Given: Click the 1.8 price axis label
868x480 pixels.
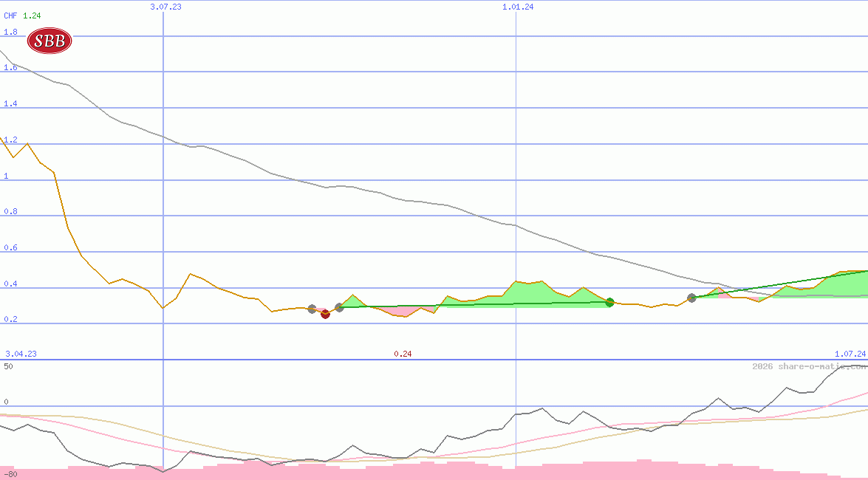Looking at the screenshot, I should click(10, 32).
